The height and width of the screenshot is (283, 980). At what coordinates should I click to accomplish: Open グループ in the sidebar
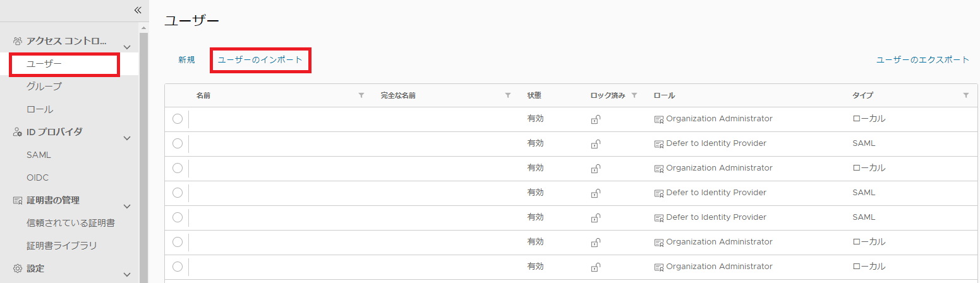(x=44, y=87)
